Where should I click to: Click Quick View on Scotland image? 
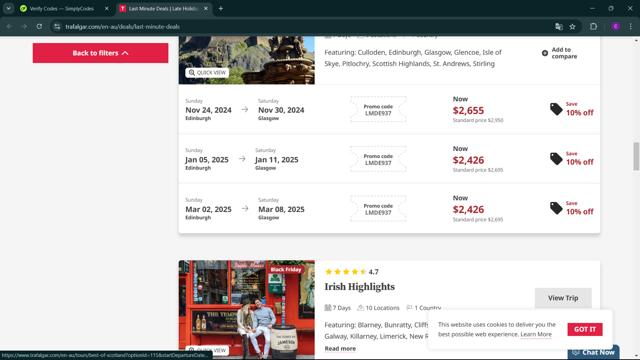point(207,73)
